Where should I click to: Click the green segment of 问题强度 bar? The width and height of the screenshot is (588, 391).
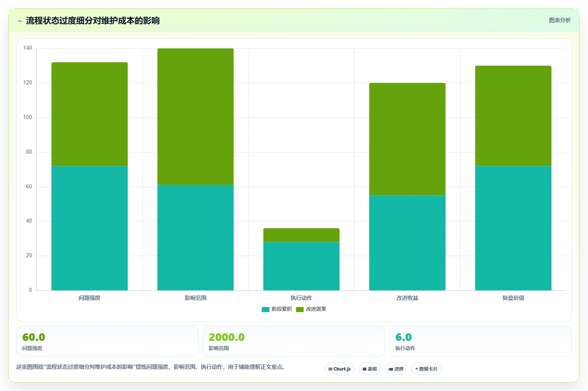pos(89,114)
